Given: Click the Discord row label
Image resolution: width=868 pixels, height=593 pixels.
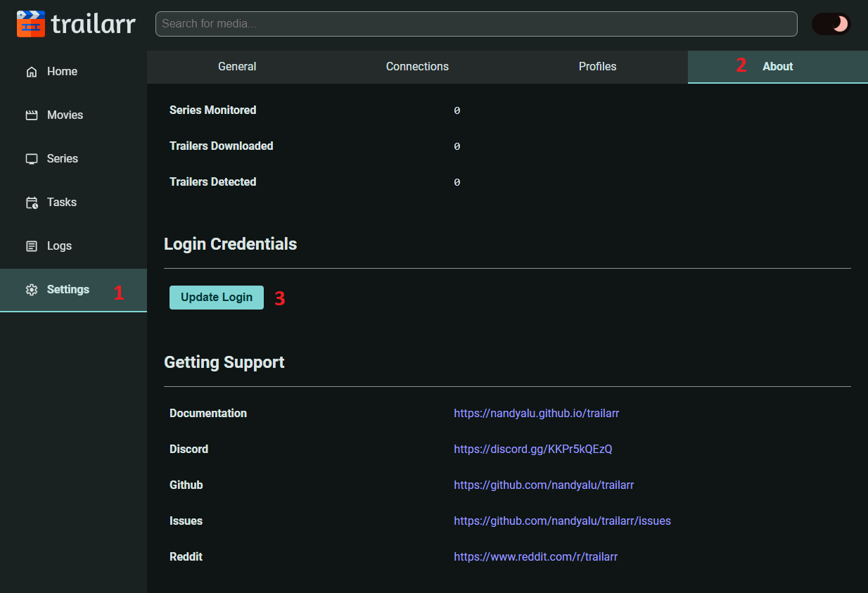Looking at the screenshot, I should pos(189,449).
